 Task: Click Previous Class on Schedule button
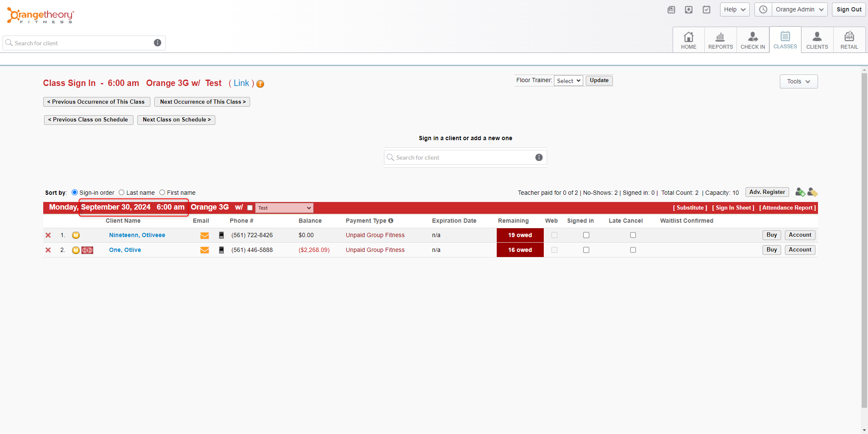pyautogui.click(x=89, y=120)
